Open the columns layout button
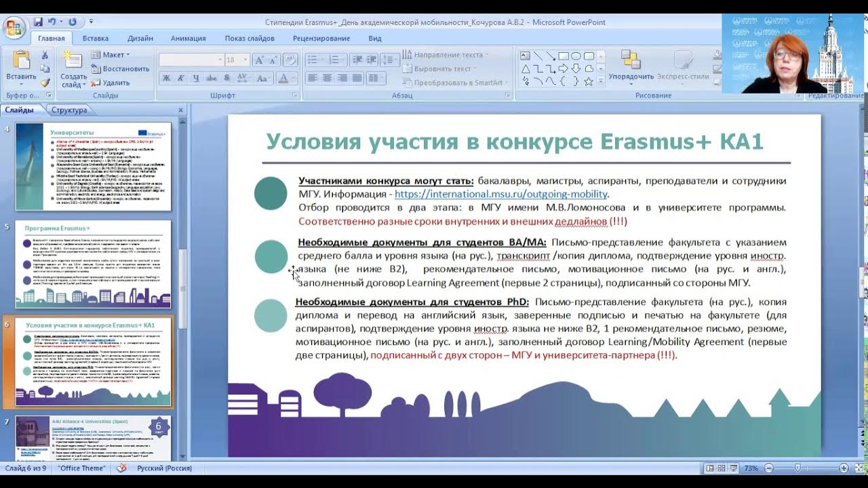The width and height of the screenshot is (868, 488). (x=376, y=79)
